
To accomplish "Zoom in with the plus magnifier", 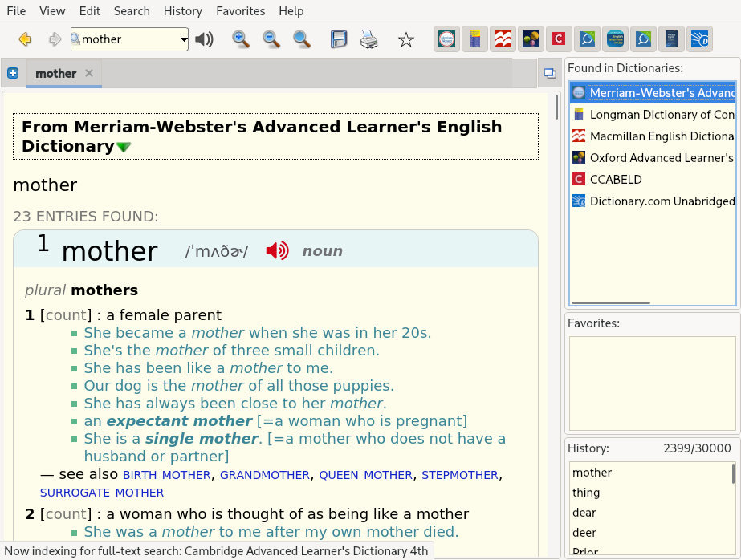I will coord(241,39).
